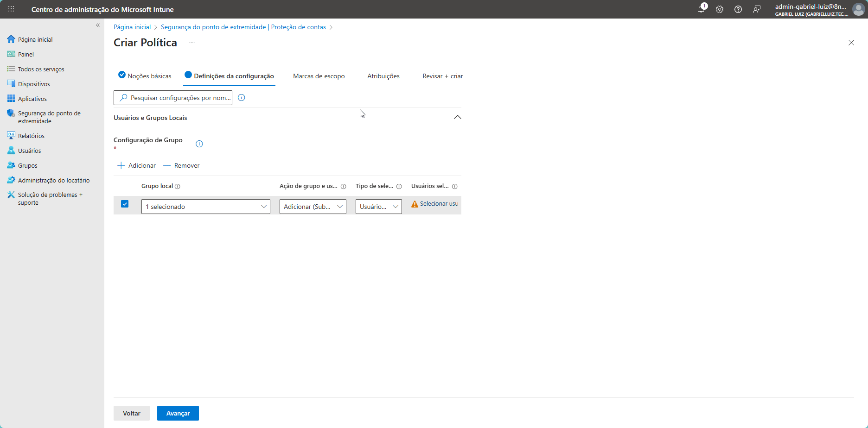
Task: Uncheck the group configuration row checkbox
Action: click(x=125, y=204)
